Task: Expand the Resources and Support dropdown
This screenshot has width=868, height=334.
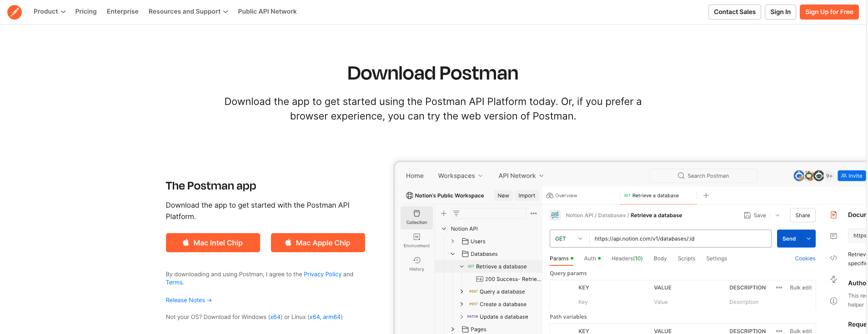Action: 188,11
